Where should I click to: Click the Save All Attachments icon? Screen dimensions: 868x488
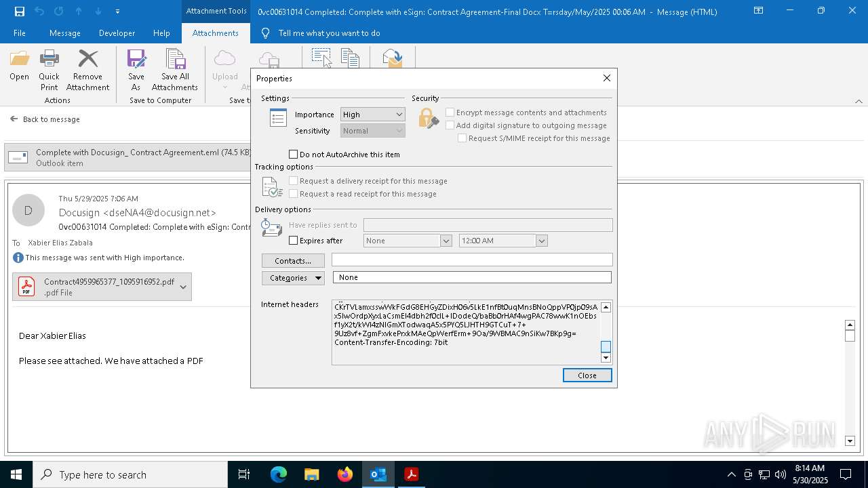point(175,60)
